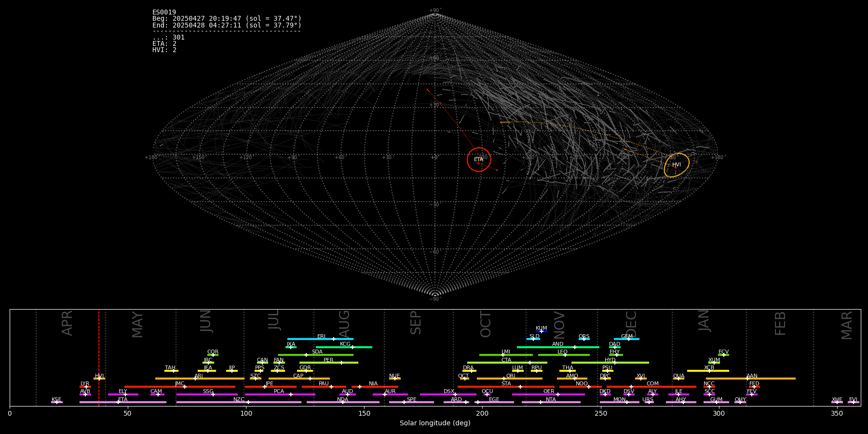Click the purple ELY shower bar

tap(123, 394)
